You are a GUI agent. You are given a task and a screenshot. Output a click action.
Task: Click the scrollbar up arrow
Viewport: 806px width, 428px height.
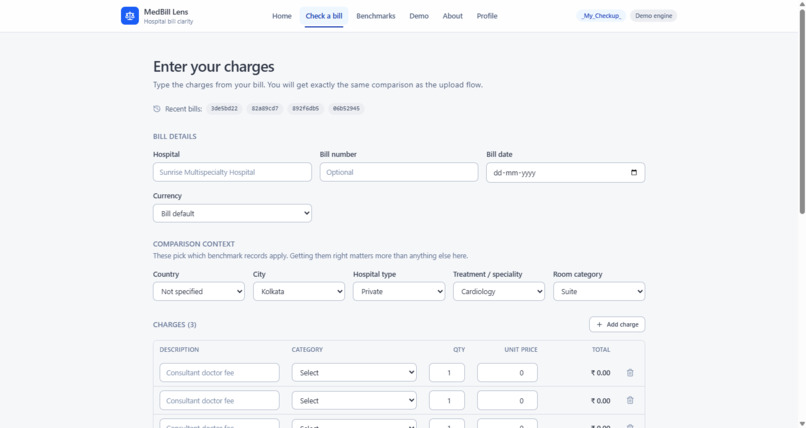coord(802,4)
